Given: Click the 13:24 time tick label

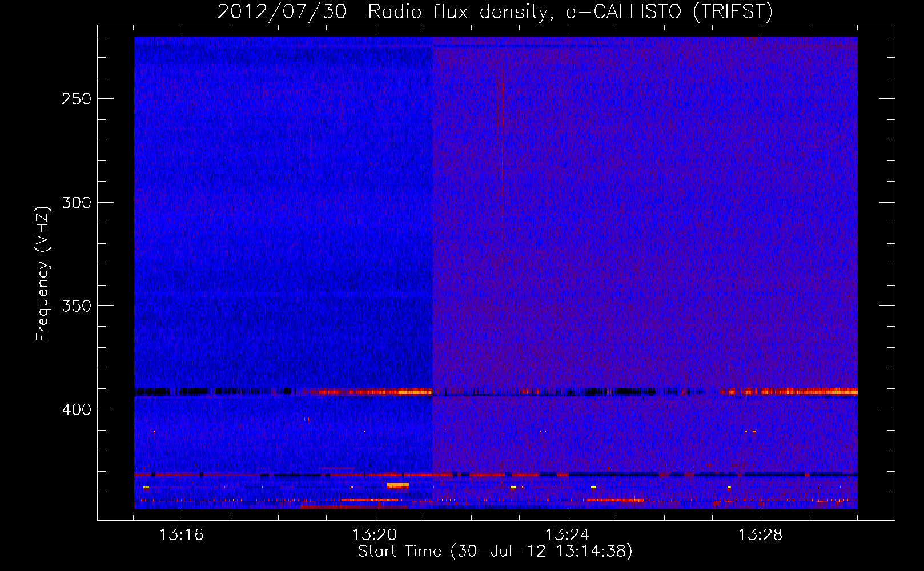Looking at the screenshot, I should [567, 535].
